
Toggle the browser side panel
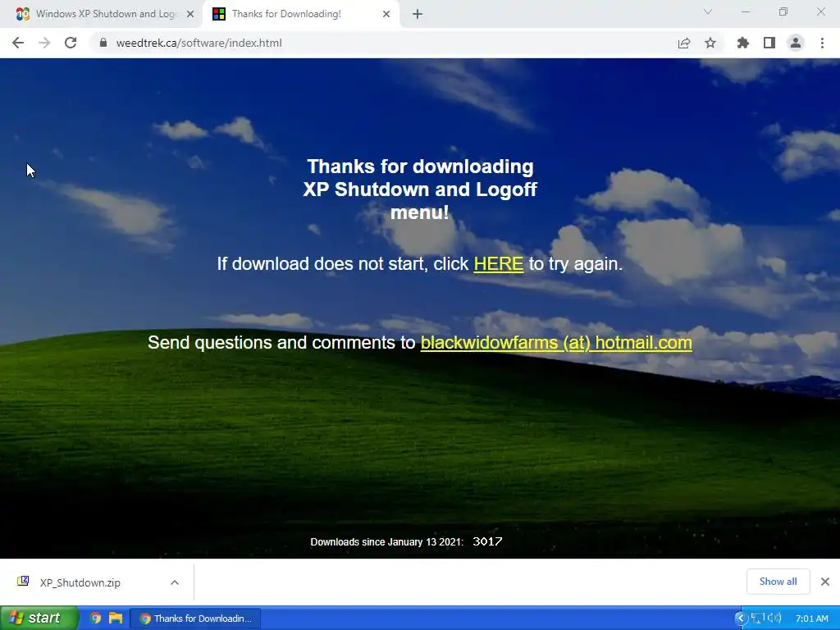769,43
